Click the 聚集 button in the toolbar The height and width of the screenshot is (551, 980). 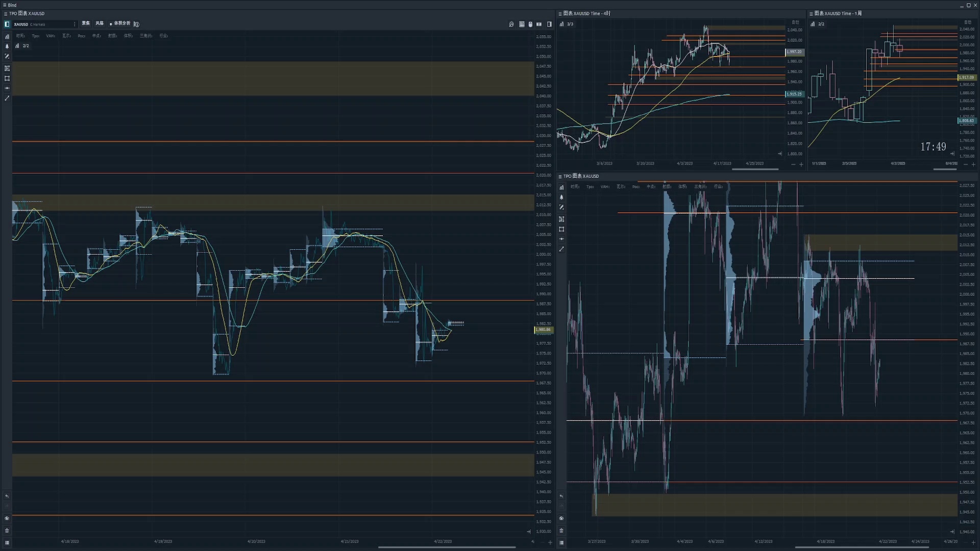pyautogui.click(x=86, y=23)
